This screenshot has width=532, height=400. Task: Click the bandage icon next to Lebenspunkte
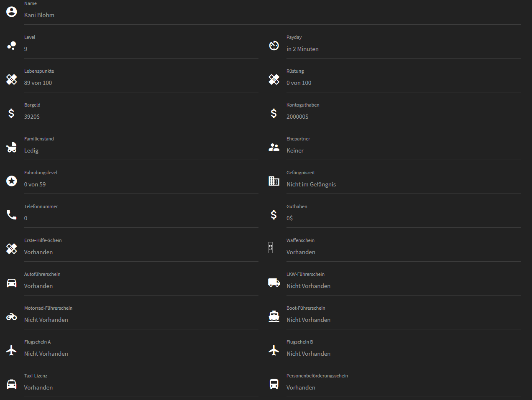12,79
